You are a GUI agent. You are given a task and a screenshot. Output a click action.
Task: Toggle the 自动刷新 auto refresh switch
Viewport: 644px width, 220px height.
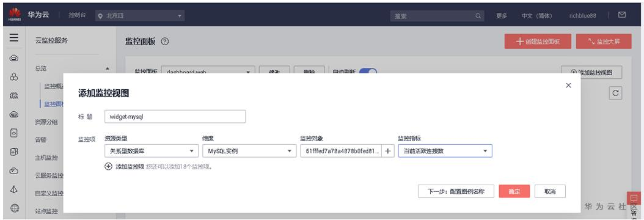368,72
